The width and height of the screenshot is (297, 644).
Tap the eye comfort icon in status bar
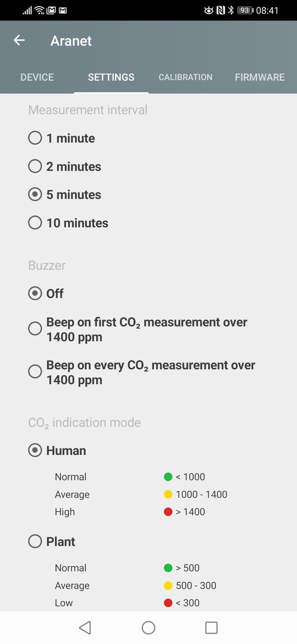209,10
